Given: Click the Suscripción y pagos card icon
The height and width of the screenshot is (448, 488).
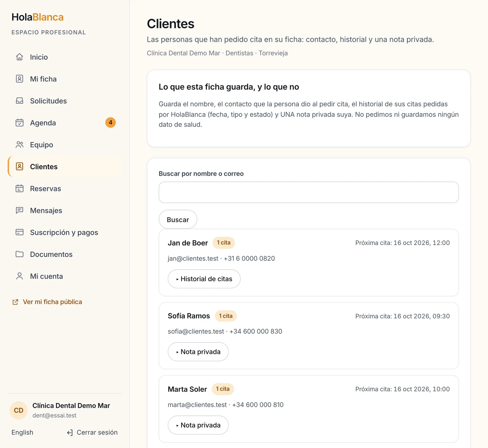Looking at the screenshot, I should tap(20, 232).
